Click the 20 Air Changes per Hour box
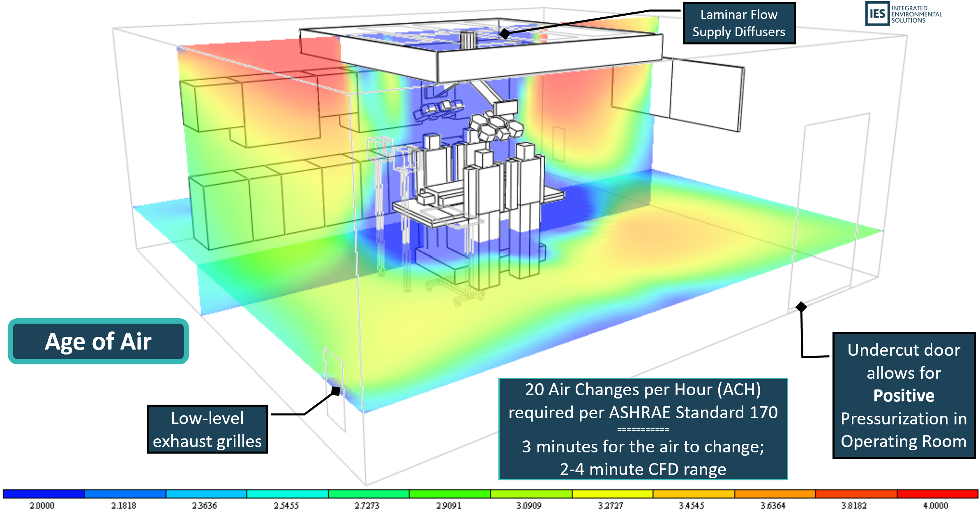The image size is (980, 512). click(x=643, y=429)
